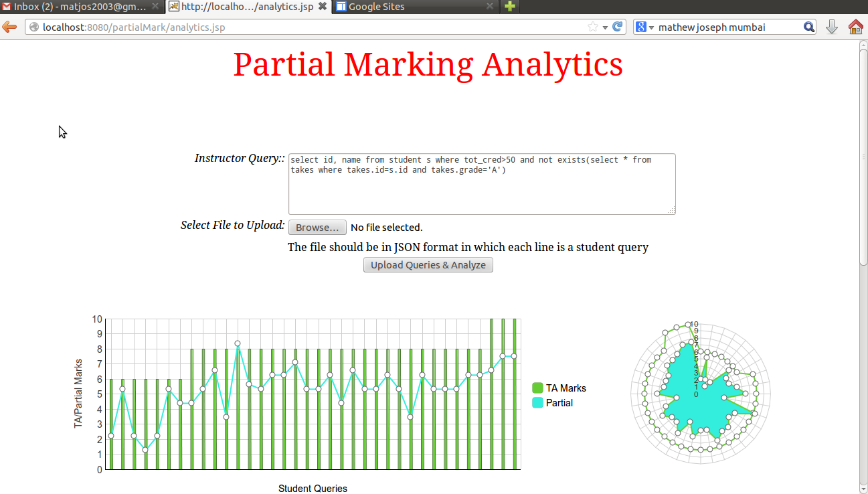Bookmark this page with the star icon
This screenshot has width=868, height=494.
tap(593, 27)
